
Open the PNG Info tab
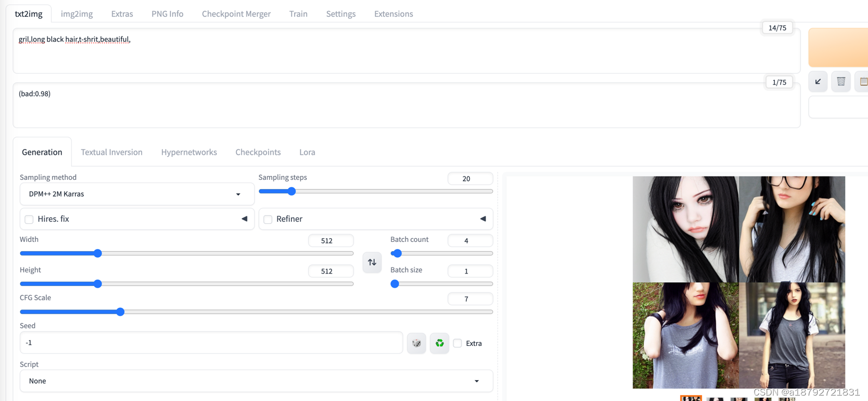point(167,14)
